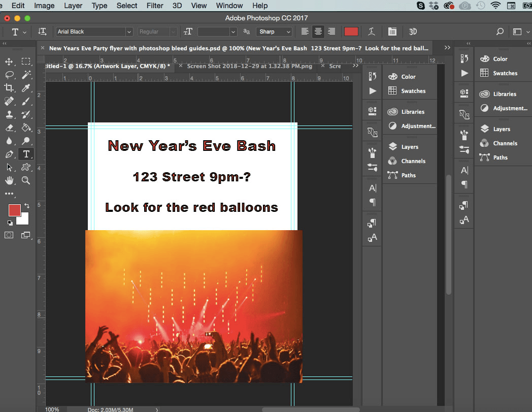Image resolution: width=532 pixels, height=412 pixels.
Task: Enable right text alignment
Action: 332,31
